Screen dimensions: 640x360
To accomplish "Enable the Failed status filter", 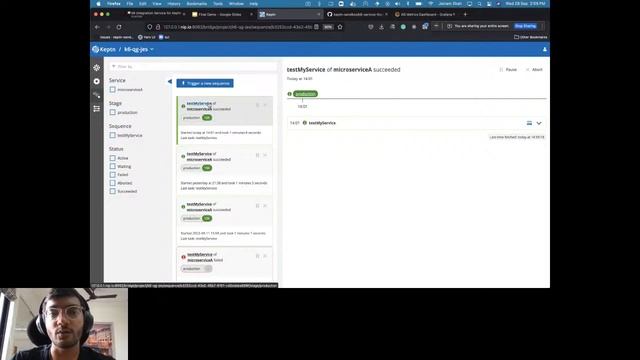I will 113,174.
